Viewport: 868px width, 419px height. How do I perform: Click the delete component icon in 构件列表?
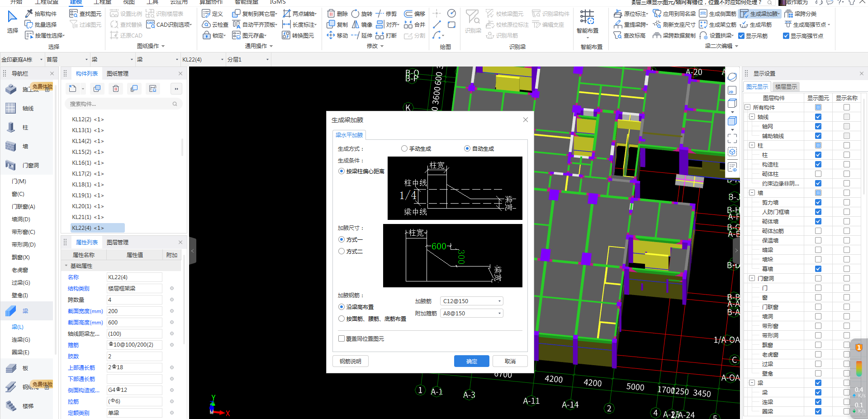click(x=116, y=88)
